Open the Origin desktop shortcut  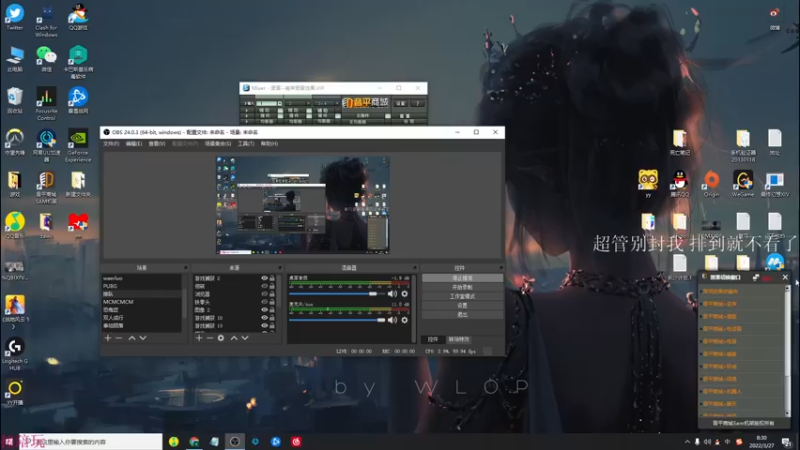point(711,184)
